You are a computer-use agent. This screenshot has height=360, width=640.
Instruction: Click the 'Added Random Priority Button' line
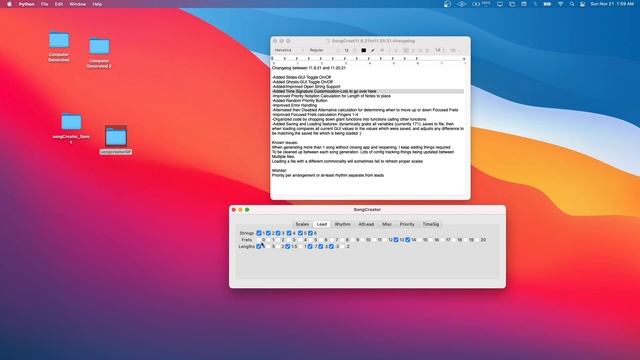[300, 100]
